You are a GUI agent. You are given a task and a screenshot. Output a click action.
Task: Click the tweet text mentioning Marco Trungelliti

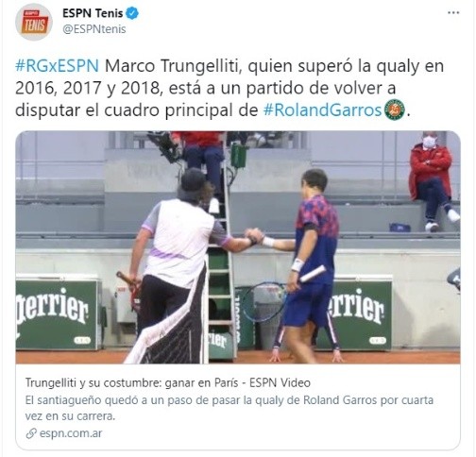click(229, 88)
